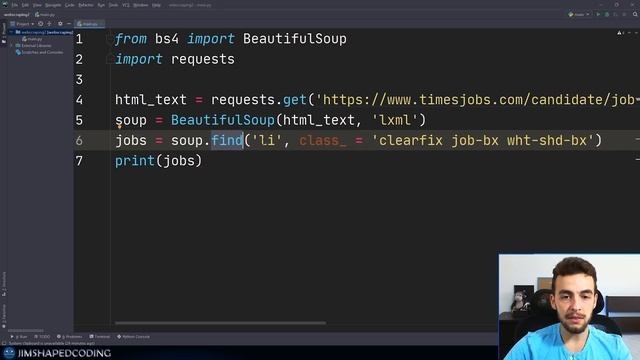This screenshot has width=640, height=360.
Task: Click the Debug bug icon
Action: click(607, 14)
